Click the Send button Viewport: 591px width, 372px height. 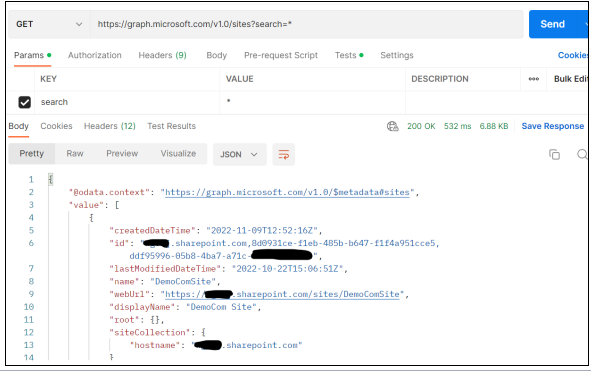(x=553, y=24)
